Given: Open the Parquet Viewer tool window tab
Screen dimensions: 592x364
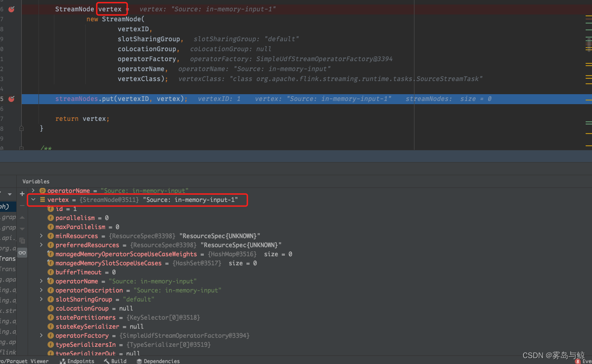Looking at the screenshot, I should [x=25, y=361].
